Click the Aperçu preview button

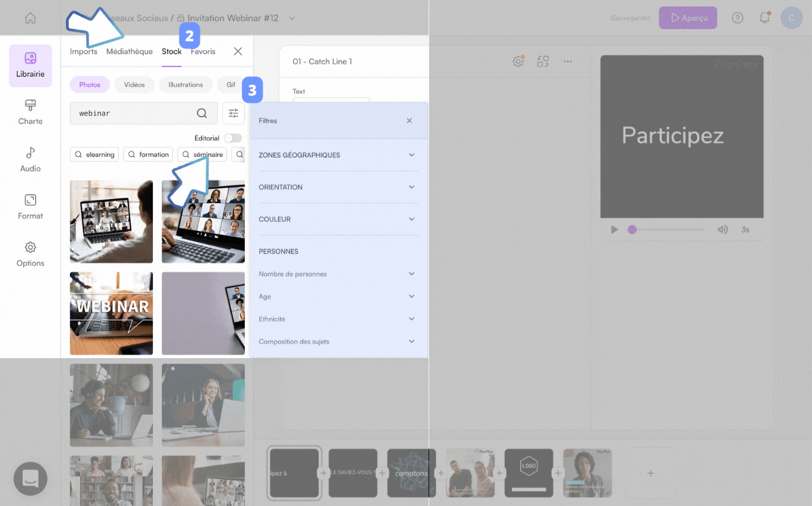688,18
